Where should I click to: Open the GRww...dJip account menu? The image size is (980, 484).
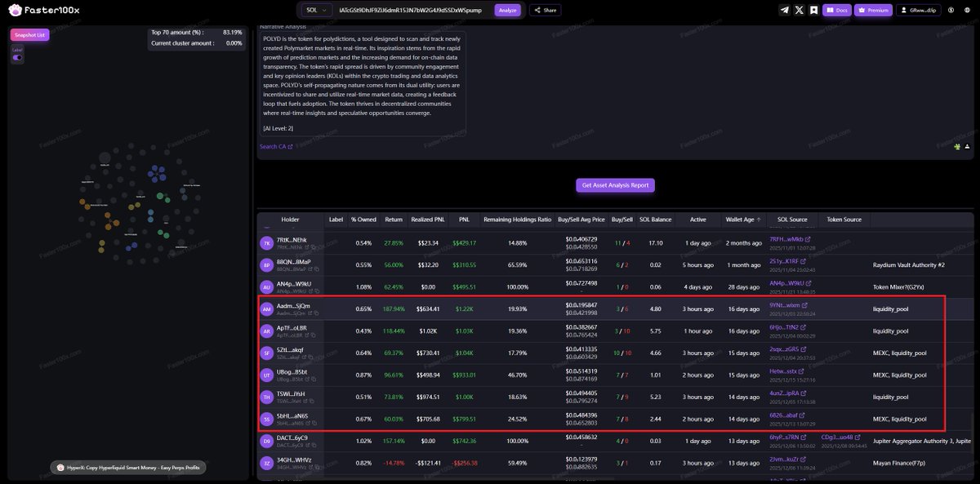coord(918,10)
